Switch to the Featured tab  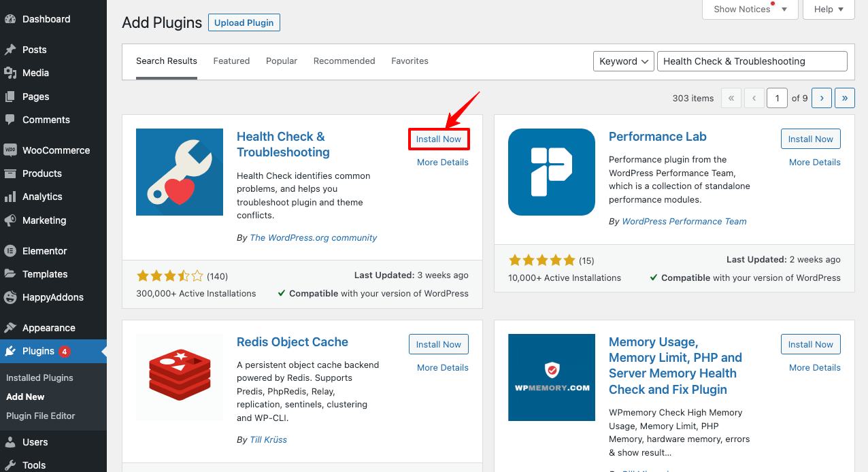[x=231, y=61]
